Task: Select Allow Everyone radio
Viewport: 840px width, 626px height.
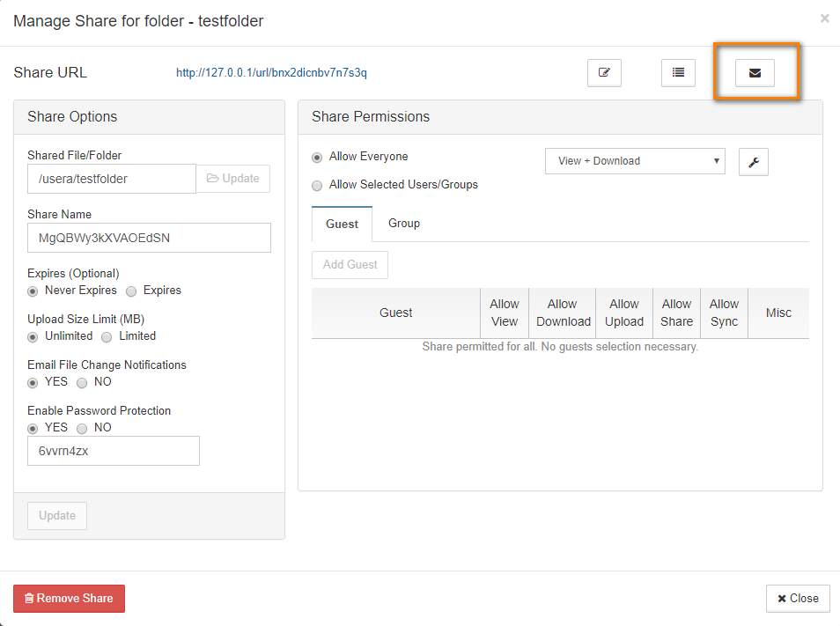Action: (317, 158)
